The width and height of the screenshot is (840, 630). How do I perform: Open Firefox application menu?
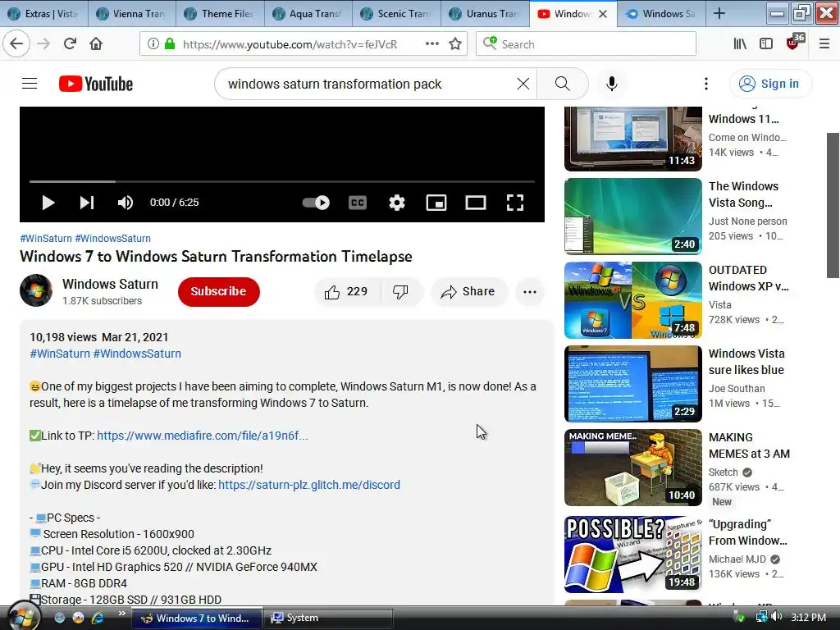824,44
